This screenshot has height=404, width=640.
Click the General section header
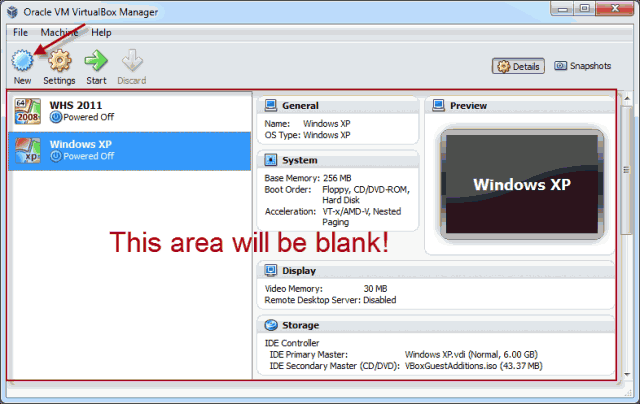point(338,106)
